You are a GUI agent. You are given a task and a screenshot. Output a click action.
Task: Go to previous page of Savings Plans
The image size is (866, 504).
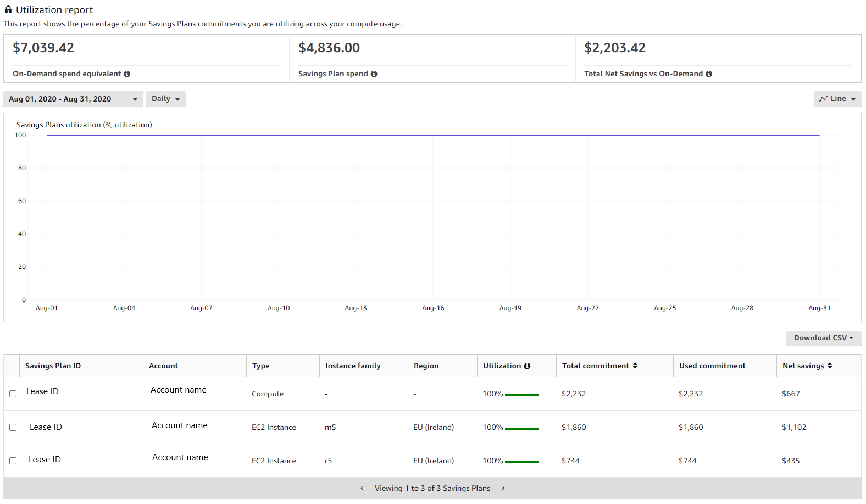pos(362,488)
